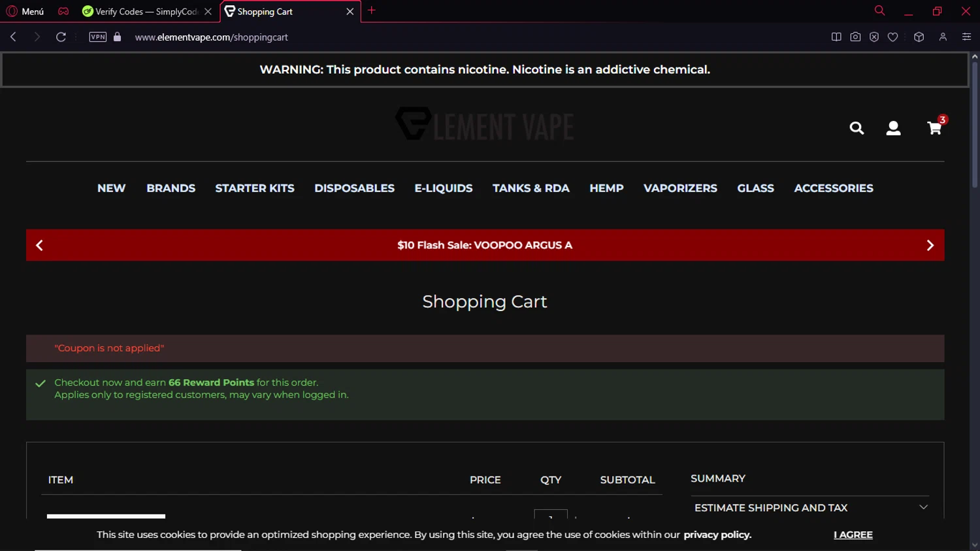The height and width of the screenshot is (551, 980).
Task: Expand Estimate Shipping and Tax chevron
Action: click(x=923, y=507)
